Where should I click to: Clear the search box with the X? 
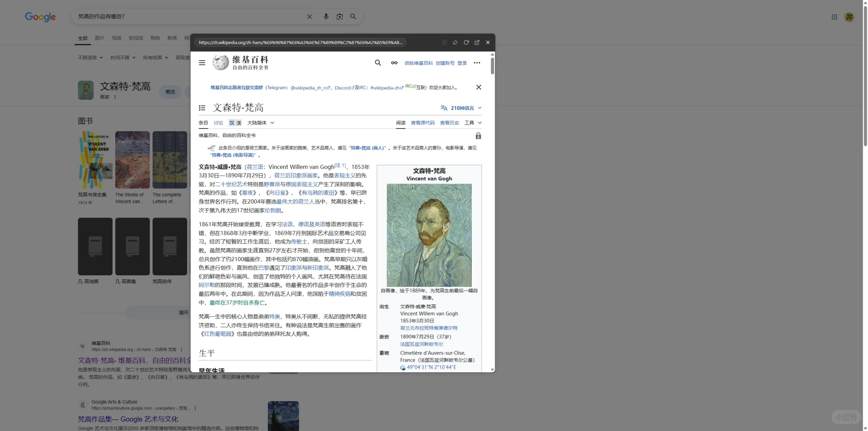pos(310,16)
